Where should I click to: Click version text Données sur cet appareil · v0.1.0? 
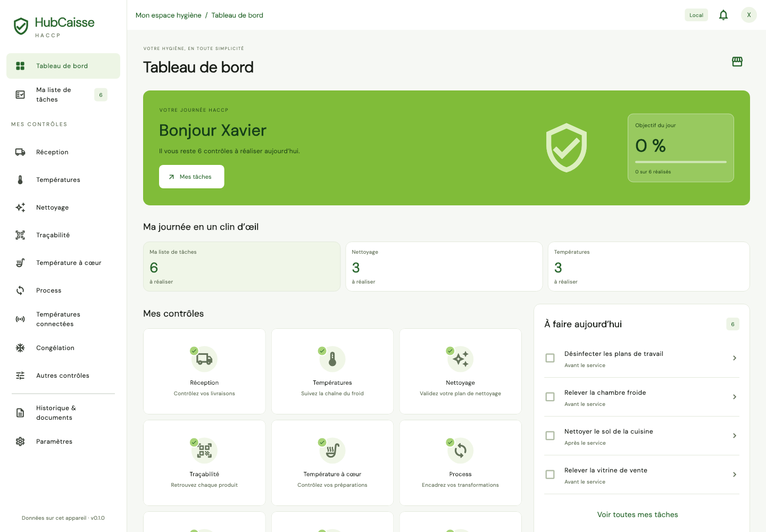pos(63,518)
